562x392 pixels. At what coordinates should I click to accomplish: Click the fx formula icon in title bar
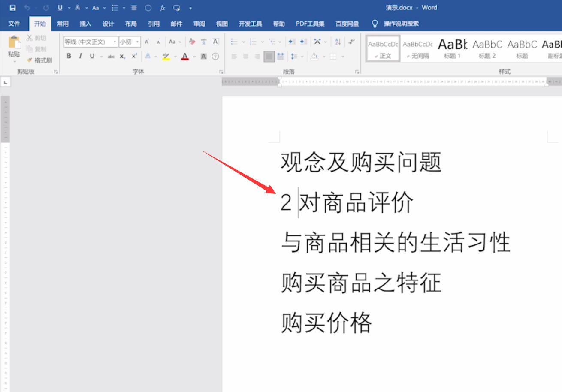tap(163, 8)
